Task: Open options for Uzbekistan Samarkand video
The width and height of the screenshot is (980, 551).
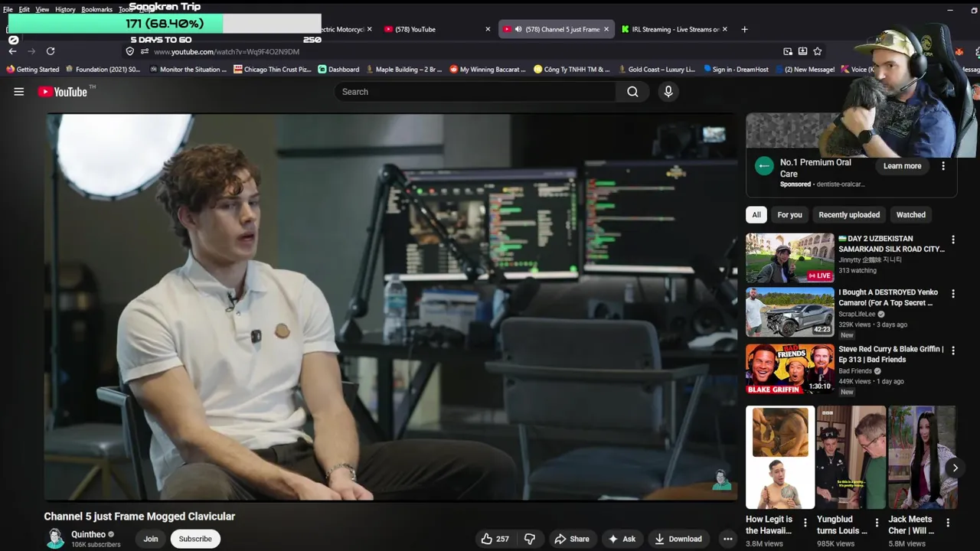Action: [953, 240]
